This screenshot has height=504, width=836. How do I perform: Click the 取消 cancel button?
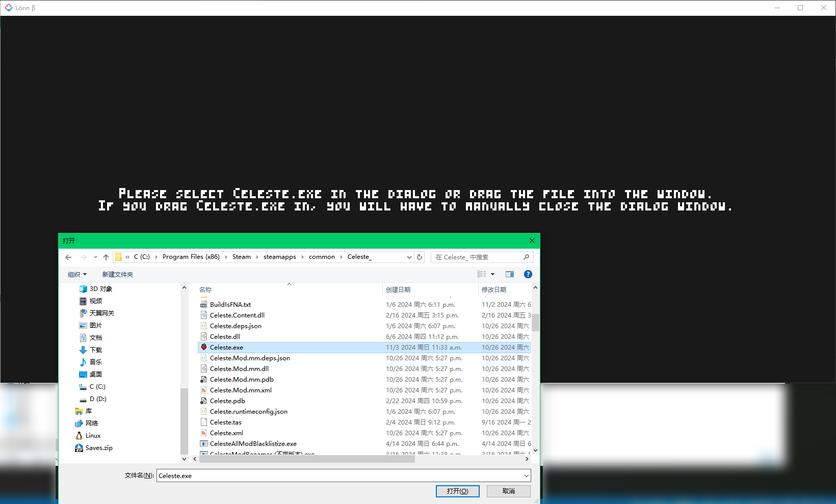(509, 491)
